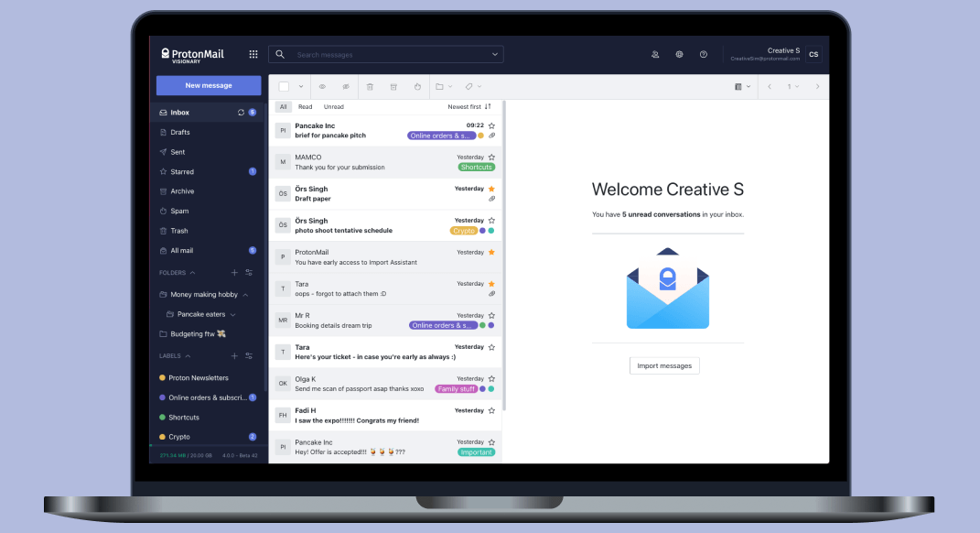Open the page number dropdown
Viewport: 980px width, 533px height.
(793, 87)
